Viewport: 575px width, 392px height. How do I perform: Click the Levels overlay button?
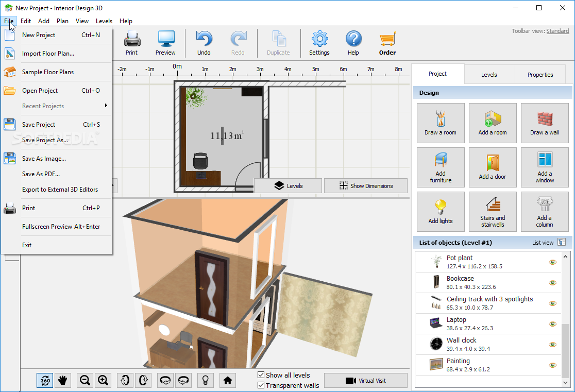[x=288, y=185]
